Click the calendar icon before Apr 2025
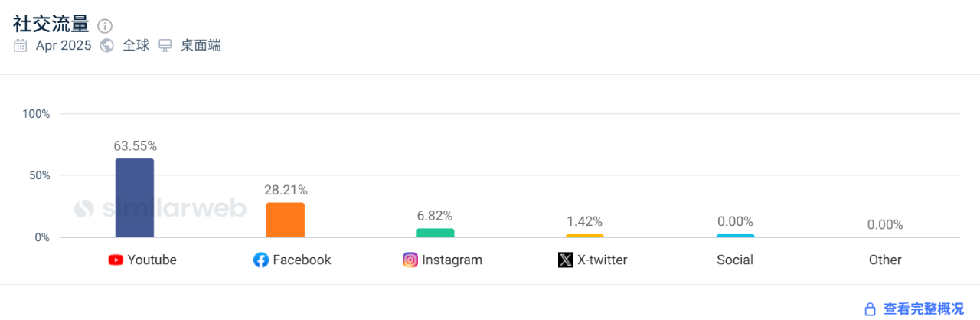The width and height of the screenshot is (980, 320). click(x=21, y=45)
